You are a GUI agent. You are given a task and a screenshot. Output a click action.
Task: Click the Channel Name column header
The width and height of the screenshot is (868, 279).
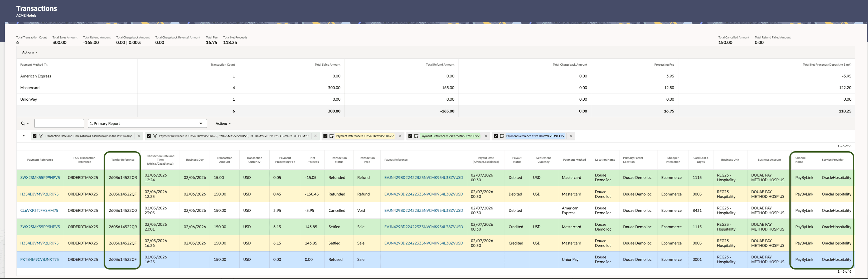[x=801, y=160]
